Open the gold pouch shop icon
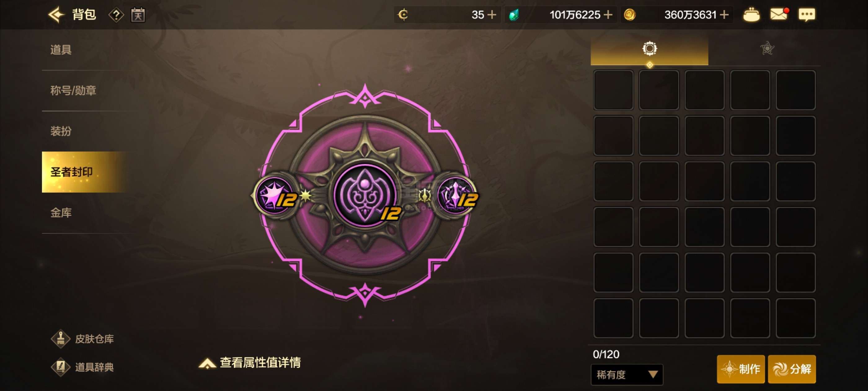 [x=751, y=15]
